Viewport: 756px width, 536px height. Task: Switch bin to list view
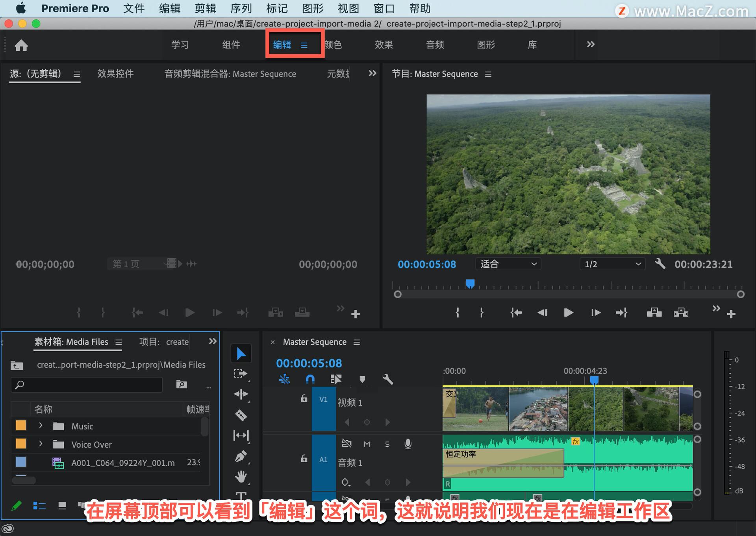39,505
